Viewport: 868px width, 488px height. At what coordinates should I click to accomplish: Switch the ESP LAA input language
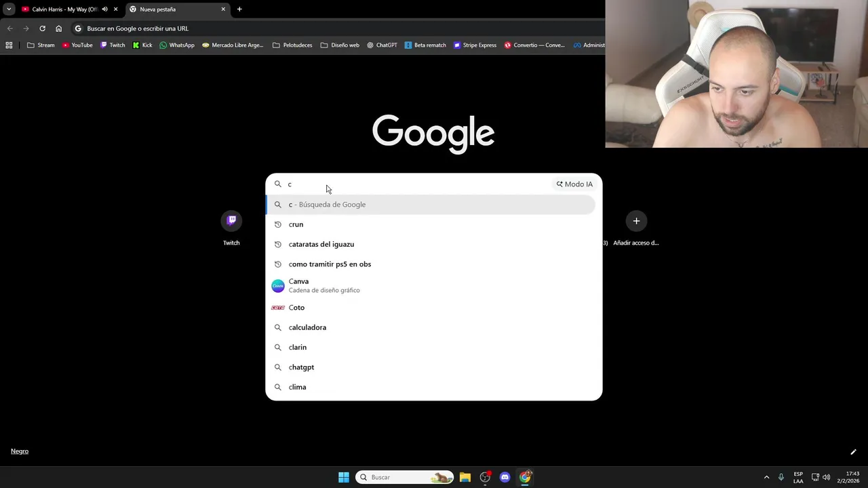coord(798,477)
